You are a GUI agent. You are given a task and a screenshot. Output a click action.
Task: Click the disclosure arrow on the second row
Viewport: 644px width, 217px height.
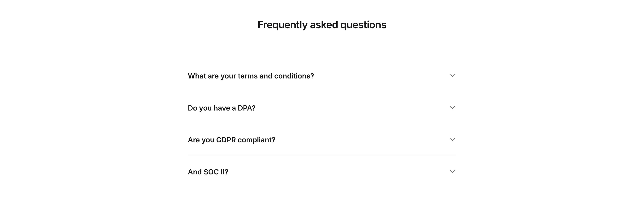(x=453, y=108)
